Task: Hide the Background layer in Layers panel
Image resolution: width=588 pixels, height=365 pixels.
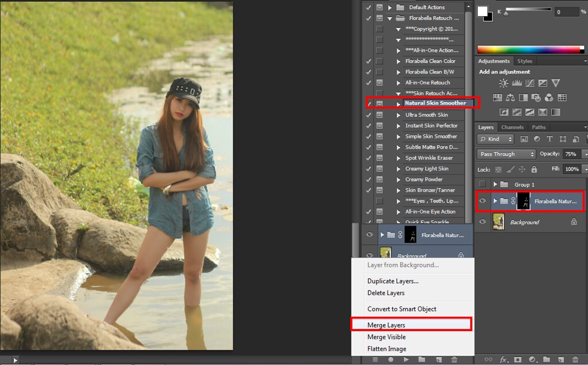Action: pyautogui.click(x=482, y=222)
